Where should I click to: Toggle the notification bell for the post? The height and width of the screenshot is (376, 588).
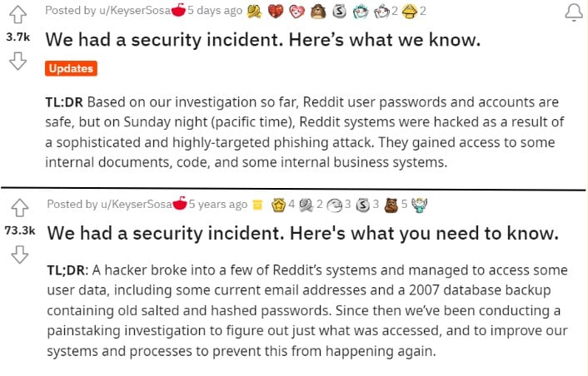(x=574, y=12)
